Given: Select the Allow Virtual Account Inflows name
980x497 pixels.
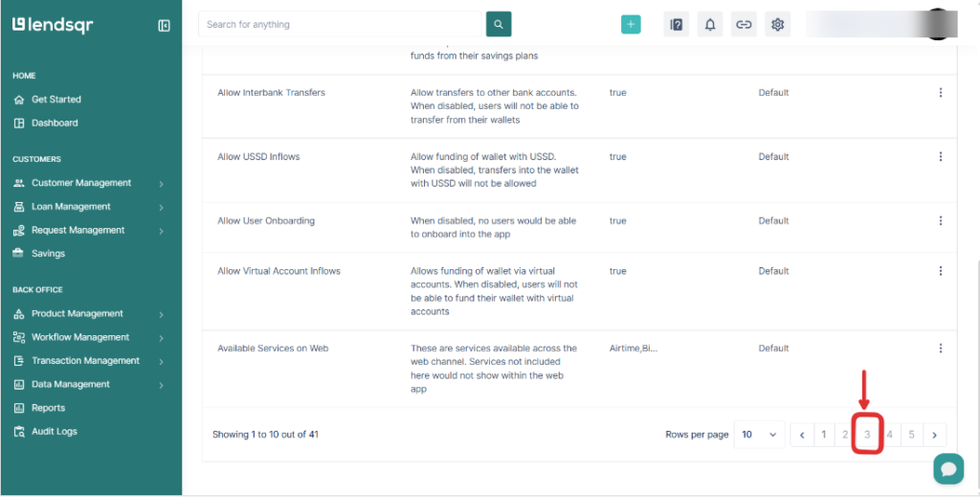Looking at the screenshot, I should click(x=278, y=271).
